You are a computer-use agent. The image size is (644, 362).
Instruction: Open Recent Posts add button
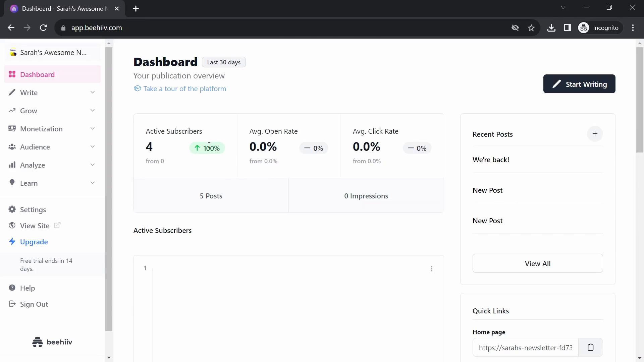(x=594, y=133)
